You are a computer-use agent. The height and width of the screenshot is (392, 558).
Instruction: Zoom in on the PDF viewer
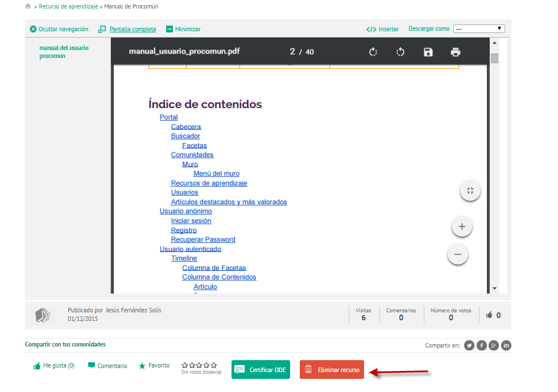pyautogui.click(x=462, y=226)
